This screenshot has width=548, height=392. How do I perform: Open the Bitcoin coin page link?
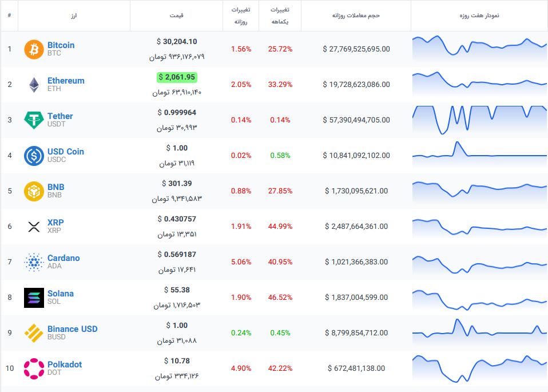(61, 45)
